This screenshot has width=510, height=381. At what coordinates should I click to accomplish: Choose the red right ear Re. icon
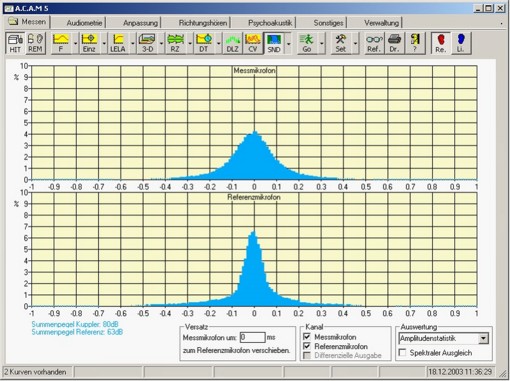(x=440, y=43)
